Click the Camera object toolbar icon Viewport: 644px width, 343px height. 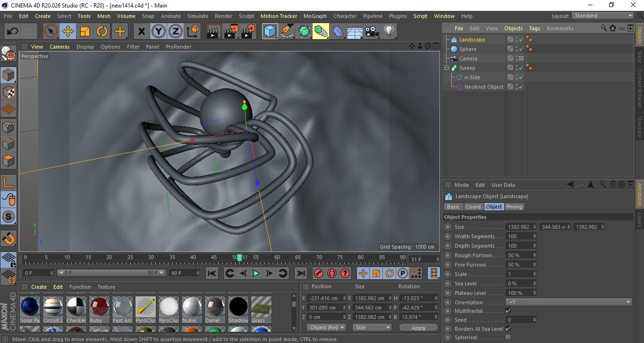pyautogui.click(x=372, y=32)
